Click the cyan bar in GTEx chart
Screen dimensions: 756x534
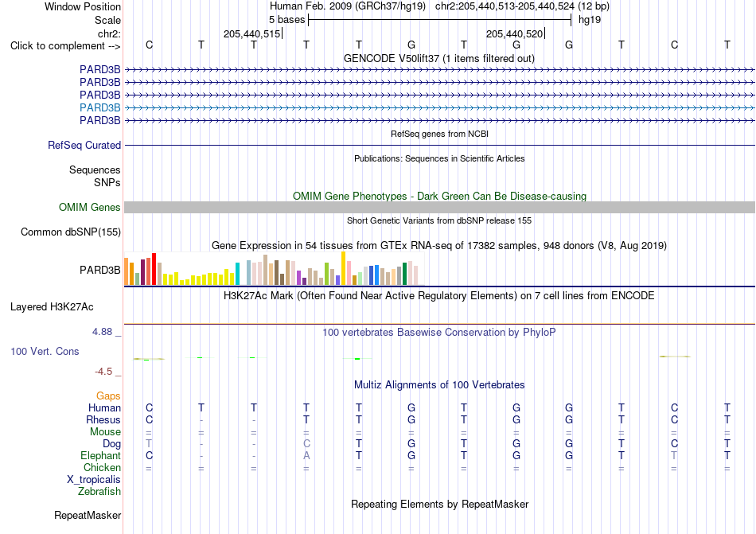coord(237,274)
